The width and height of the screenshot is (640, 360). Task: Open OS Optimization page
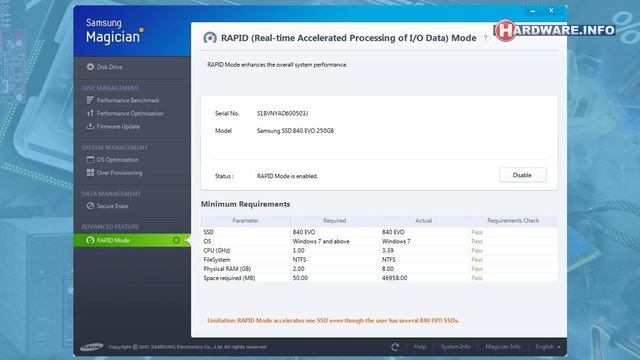[117, 160]
